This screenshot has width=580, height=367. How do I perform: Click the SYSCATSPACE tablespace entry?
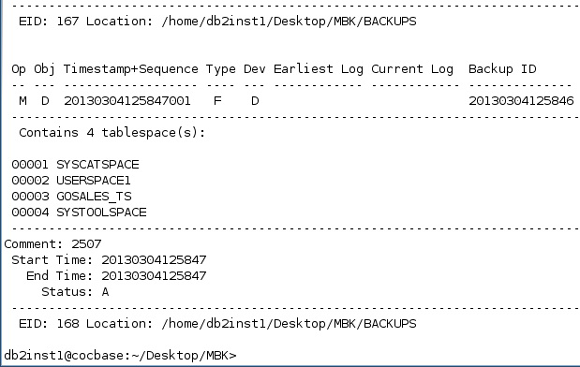[x=98, y=164]
